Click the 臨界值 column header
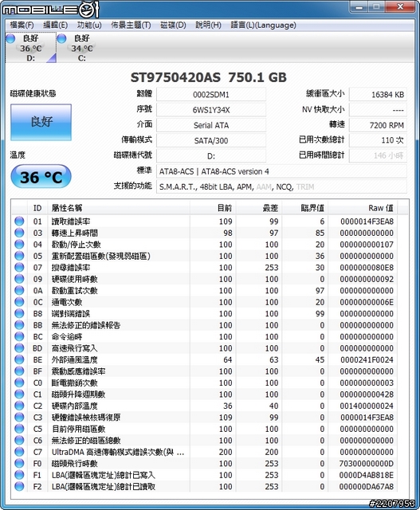 tap(305, 208)
